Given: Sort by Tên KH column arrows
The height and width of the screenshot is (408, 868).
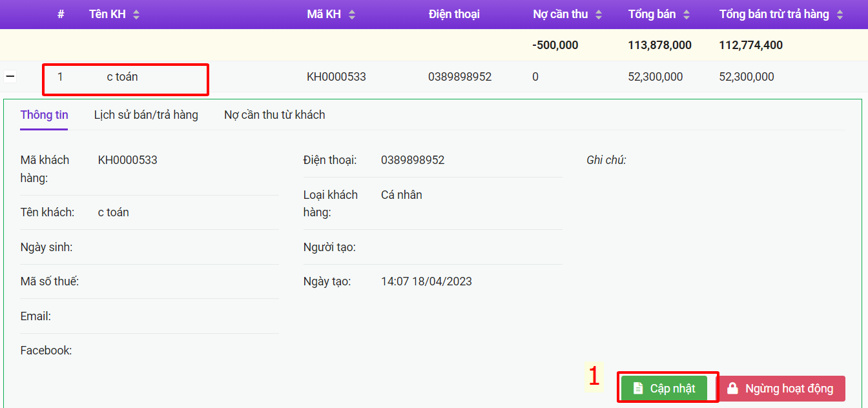Looking at the screenshot, I should point(136,14).
